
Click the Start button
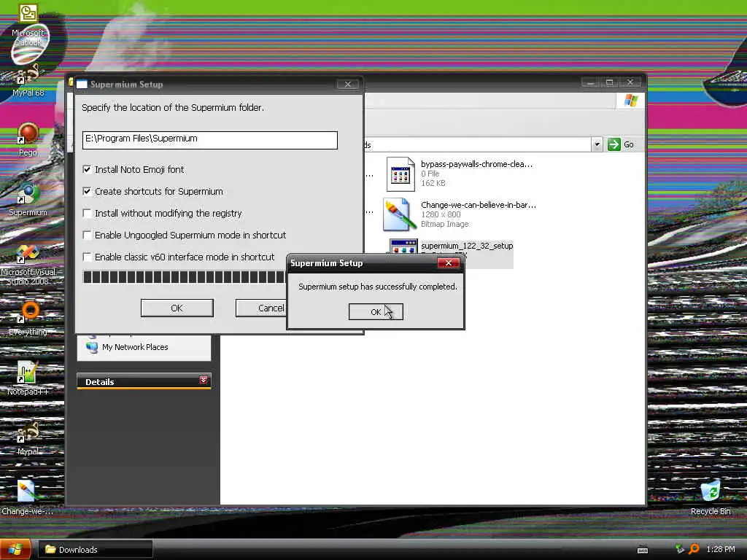tap(16, 550)
